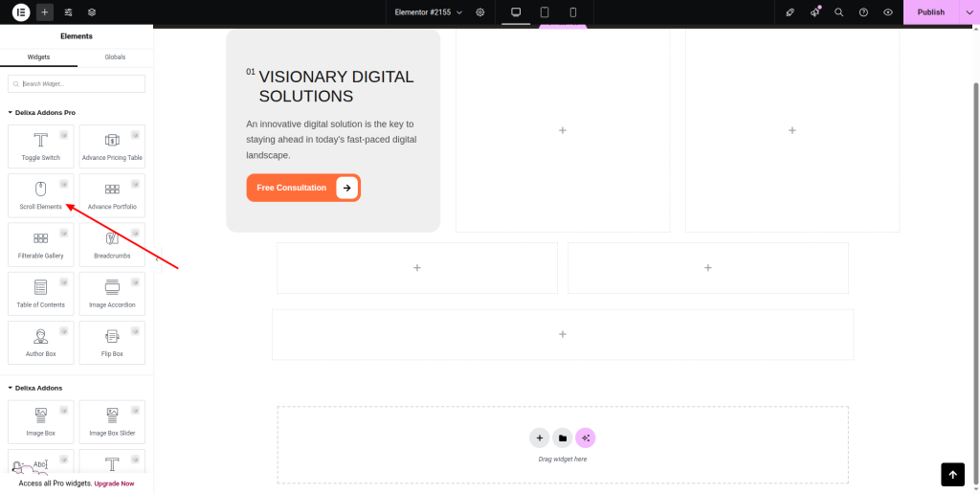The width and height of the screenshot is (980, 494).
Task: Select the 01 number text
Action: pyautogui.click(x=251, y=72)
